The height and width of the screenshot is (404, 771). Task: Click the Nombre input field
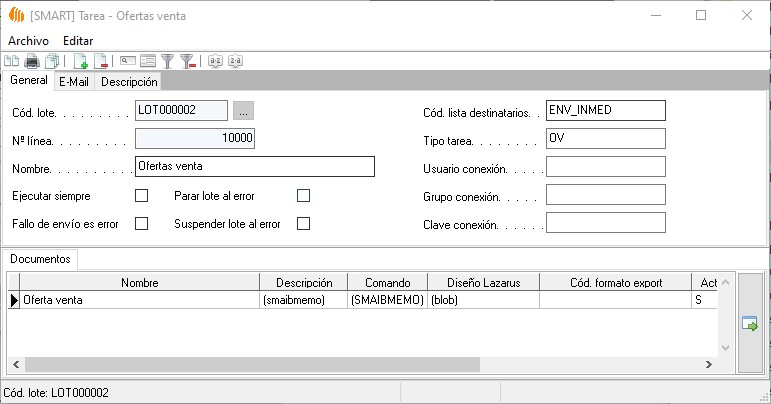[254, 166]
